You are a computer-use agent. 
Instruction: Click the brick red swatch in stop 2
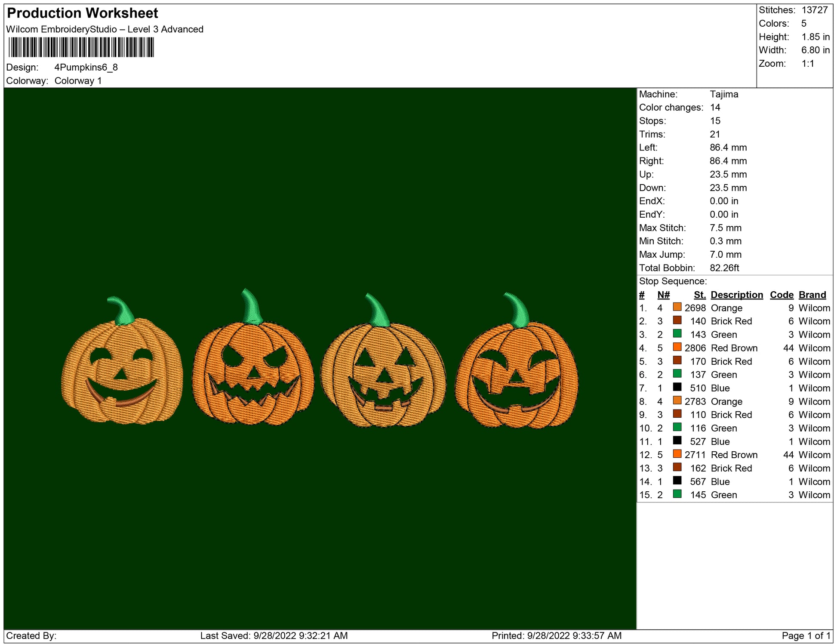click(677, 320)
